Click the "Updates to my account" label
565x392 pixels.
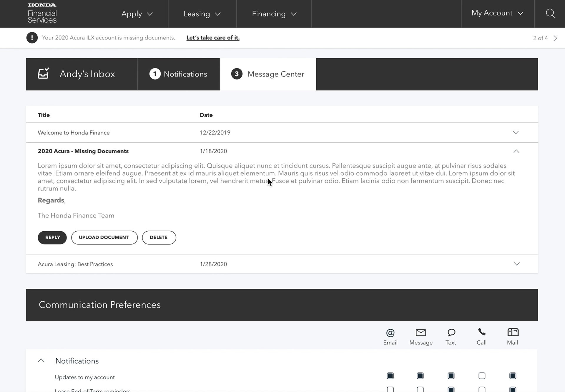coord(85,377)
